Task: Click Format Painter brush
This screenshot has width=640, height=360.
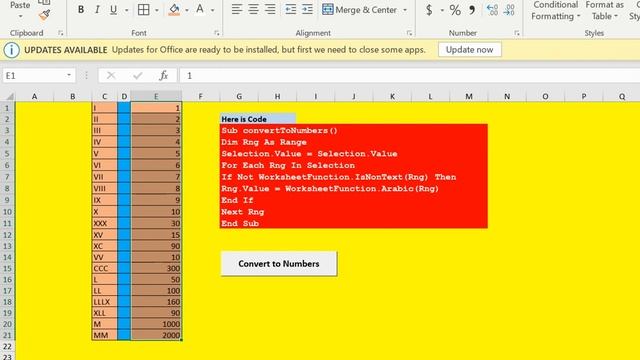Action: click(x=44, y=16)
